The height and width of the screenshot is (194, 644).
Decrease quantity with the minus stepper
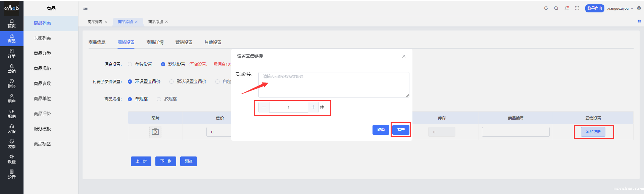point(264,107)
